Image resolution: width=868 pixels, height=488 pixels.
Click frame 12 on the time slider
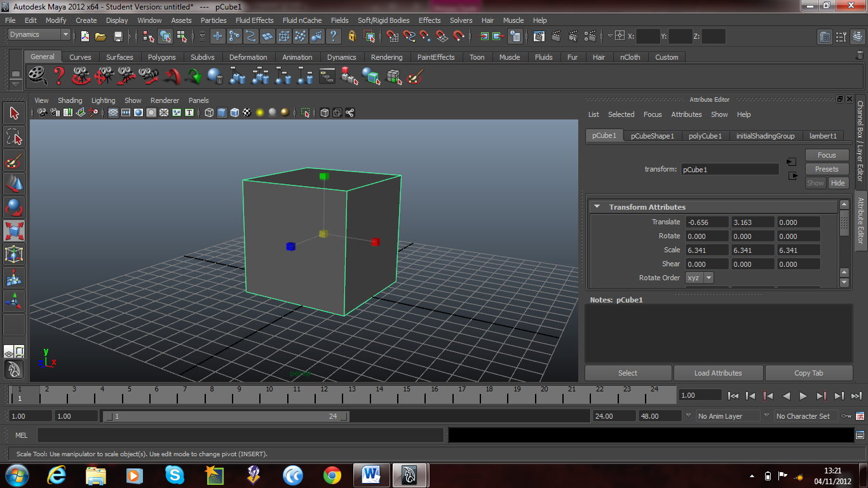tap(324, 395)
